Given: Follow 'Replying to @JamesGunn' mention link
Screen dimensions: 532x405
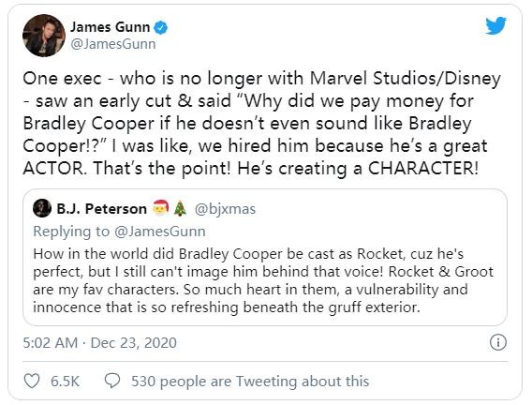Looking at the screenshot, I should 160,232.
